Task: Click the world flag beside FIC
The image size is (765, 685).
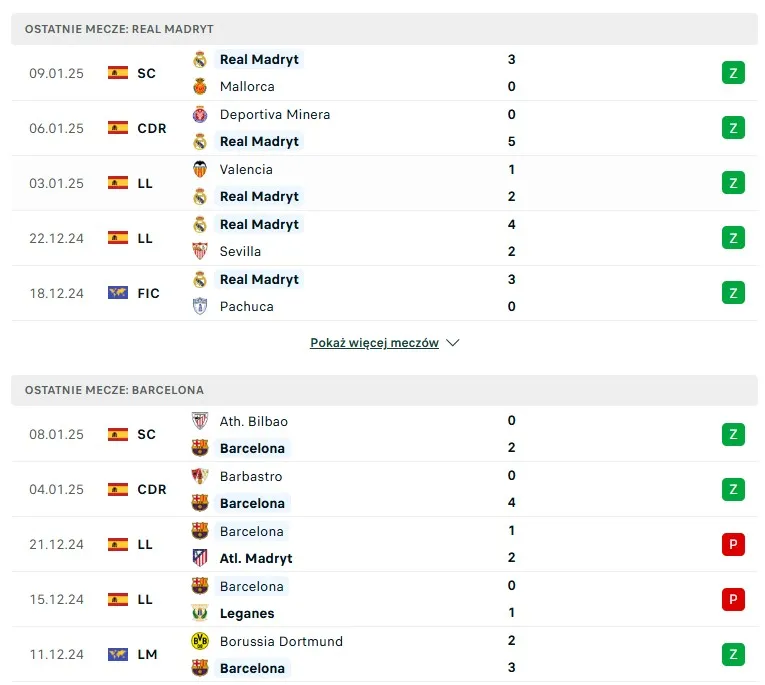Action: pos(118,293)
